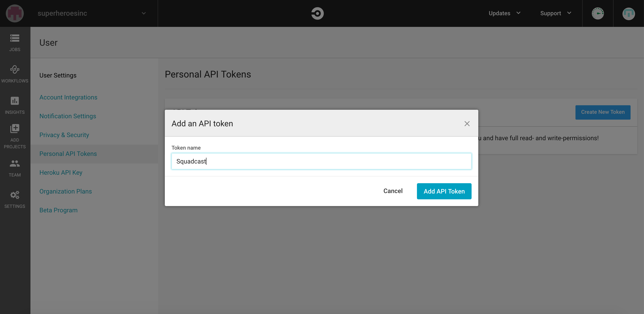Image resolution: width=644 pixels, height=314 pixels.
Task: Go to Workflows in the sidebar
Action: pyautogui.click(x=15, y=74)
